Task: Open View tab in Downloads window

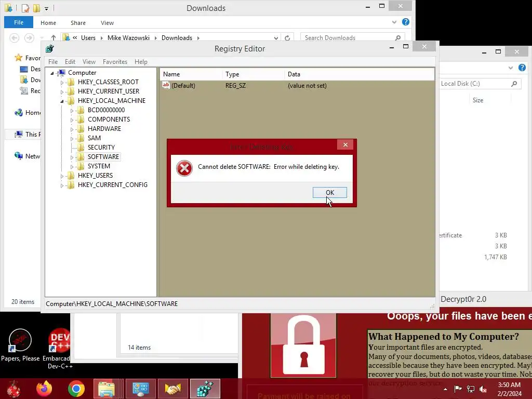Action: (x=107, y=23)
